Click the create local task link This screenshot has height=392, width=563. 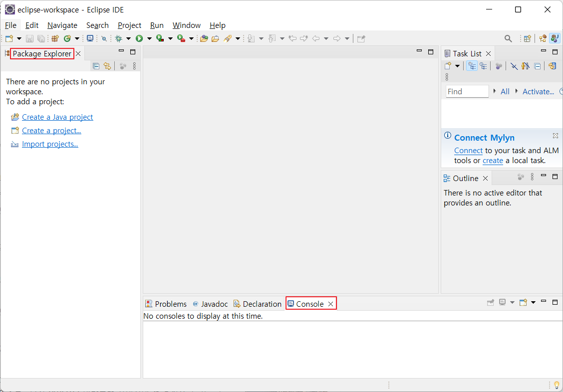click(x=493, y=161)
